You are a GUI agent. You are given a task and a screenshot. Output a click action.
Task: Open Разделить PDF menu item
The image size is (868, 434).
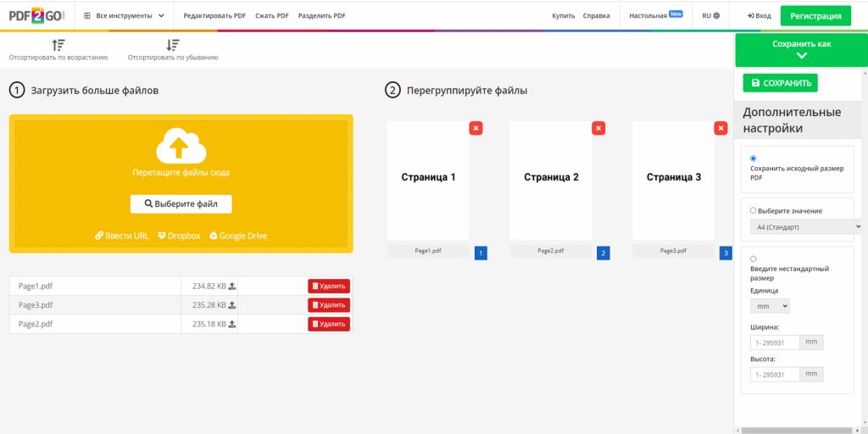[321, 16]
